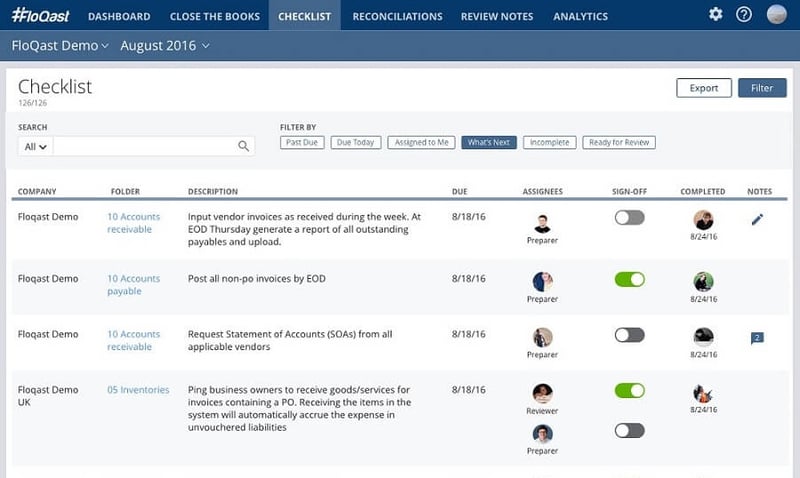The image size is (800, 478).
Task: Enable sign-off for input vendor invoices row
Action: [x=629, y=218]
